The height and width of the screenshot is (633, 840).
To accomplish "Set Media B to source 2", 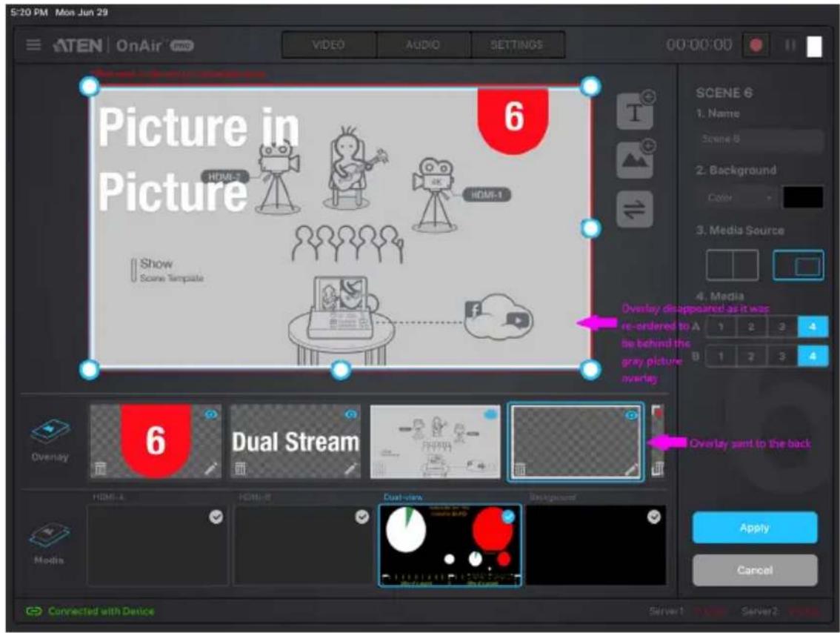I will pyautogui.click(x=752, y=356).
